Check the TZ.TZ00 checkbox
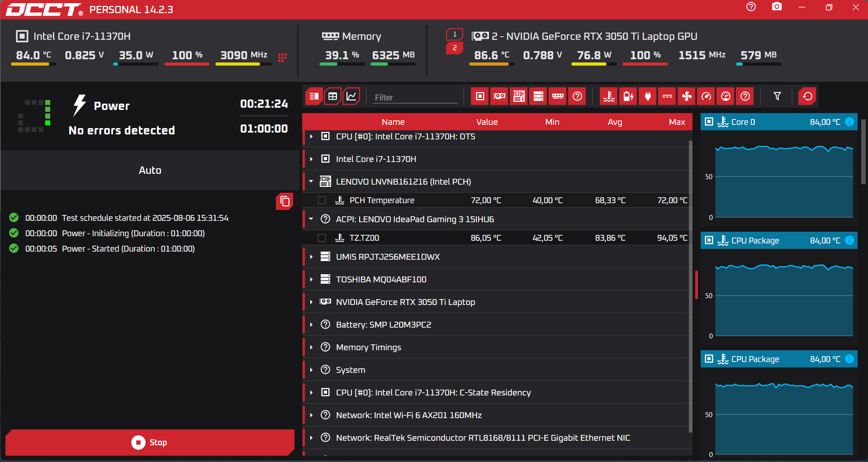This screenshot has width=868, height=462. tap(322, 238)
